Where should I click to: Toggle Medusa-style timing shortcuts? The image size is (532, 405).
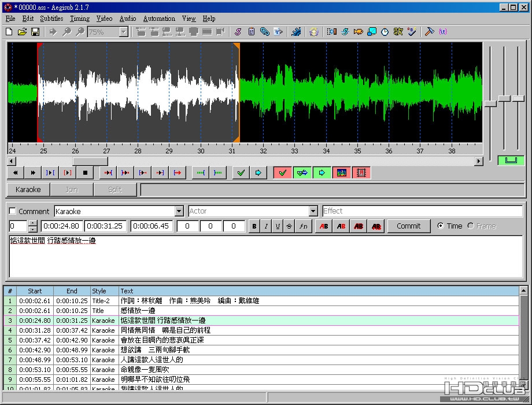pyautogui.click(x=361, y=173)
